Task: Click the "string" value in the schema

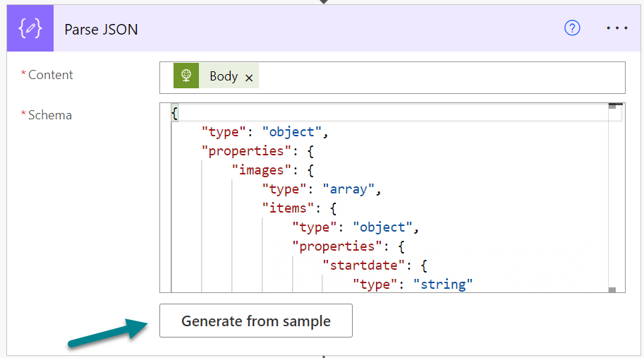Action: click(x=442, y=285)
